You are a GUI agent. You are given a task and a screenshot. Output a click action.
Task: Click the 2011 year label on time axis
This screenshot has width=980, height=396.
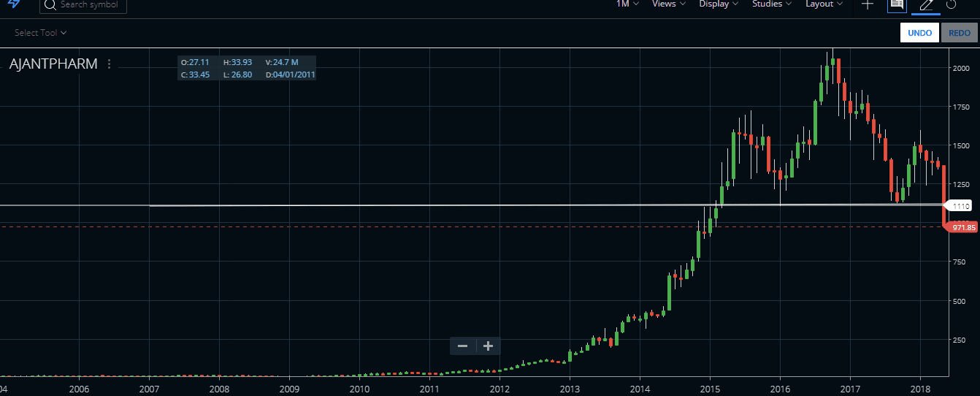pos(429,388)
